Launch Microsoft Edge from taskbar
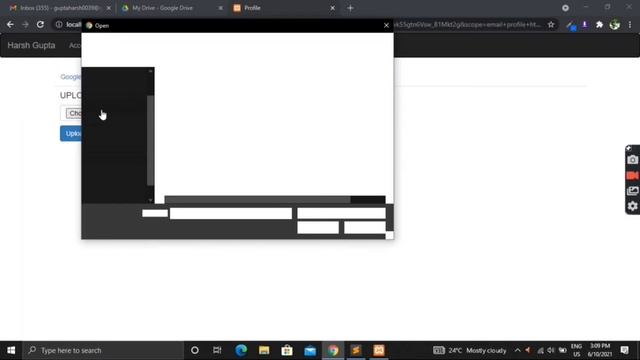Screen dimensions: 640x360 [241, 350]
